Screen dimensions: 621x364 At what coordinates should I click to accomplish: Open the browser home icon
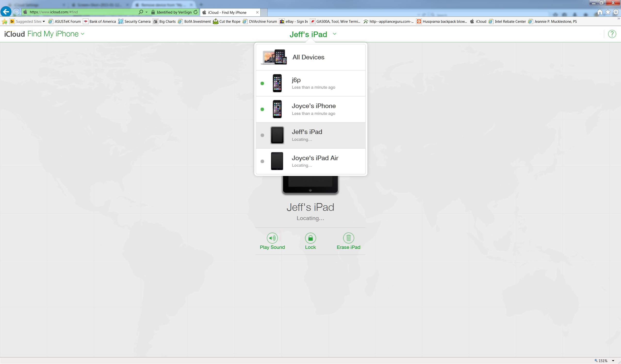coord(600,12)
